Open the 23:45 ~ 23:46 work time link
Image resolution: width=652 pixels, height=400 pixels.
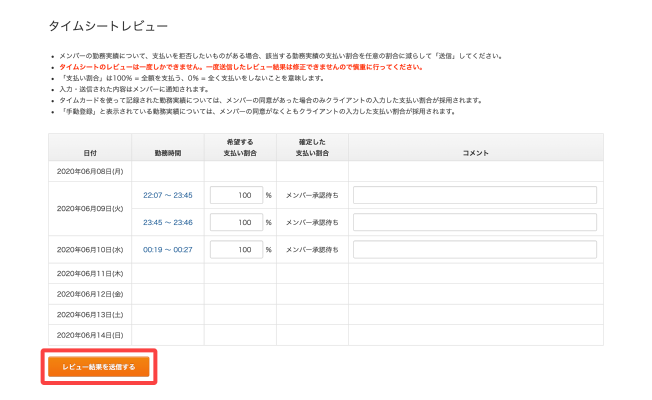[x=168, y=222]
